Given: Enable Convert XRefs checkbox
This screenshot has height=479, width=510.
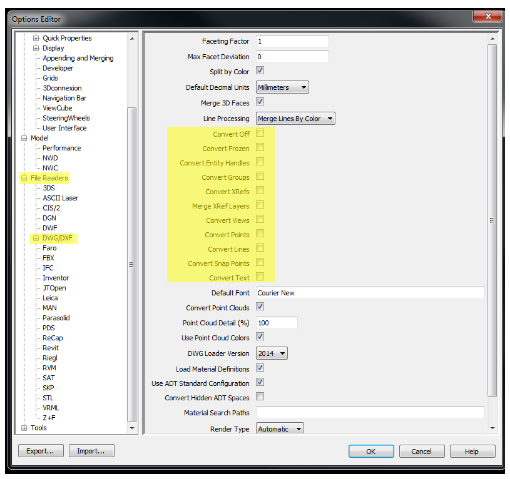Looking at the screenshot, I should [260, 190].
